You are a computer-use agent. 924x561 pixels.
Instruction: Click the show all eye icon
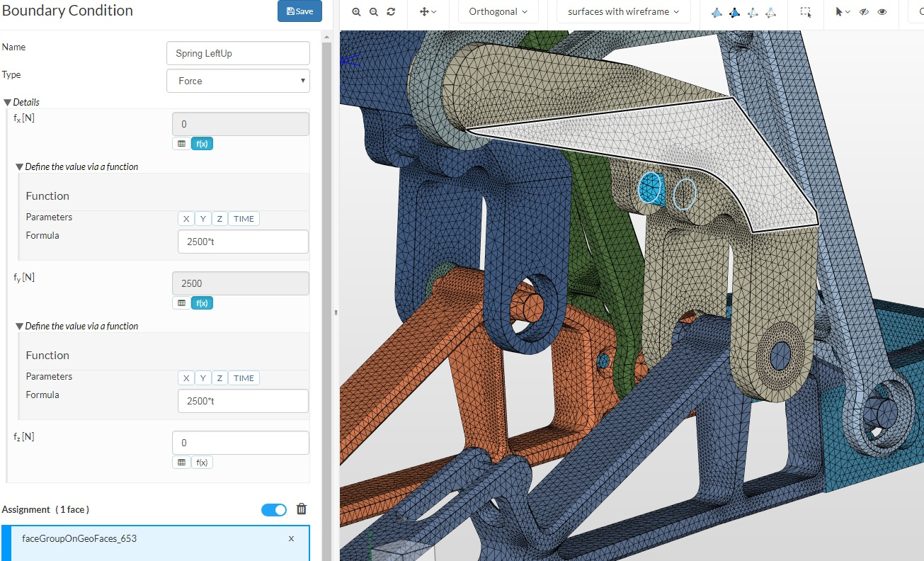pos(882,12)
